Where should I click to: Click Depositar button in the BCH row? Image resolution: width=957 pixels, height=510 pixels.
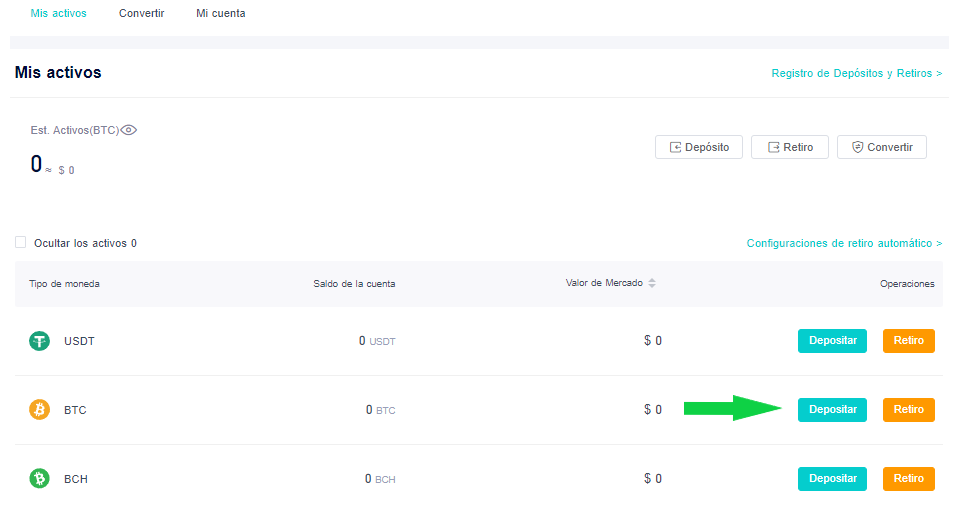pyautogui.click(x=832, y=478)
